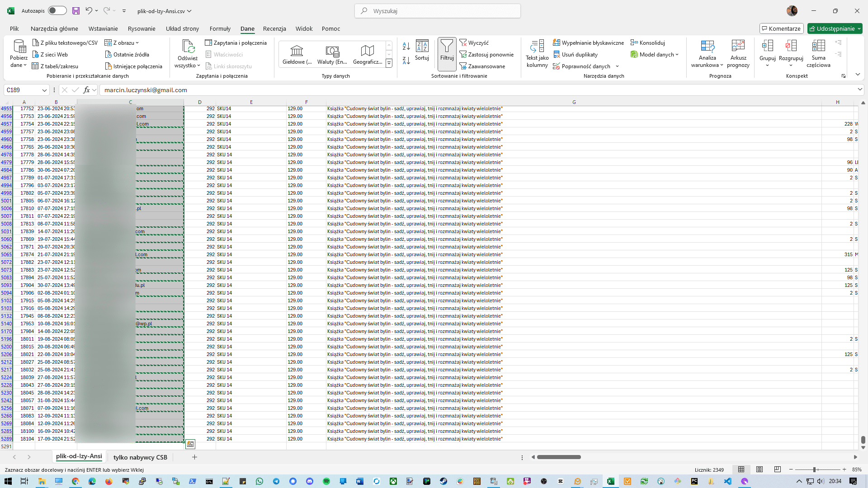The image size is (868, 488).
Task: Switch to Page Layout view in status bar
Action: [x=759, y=469]
